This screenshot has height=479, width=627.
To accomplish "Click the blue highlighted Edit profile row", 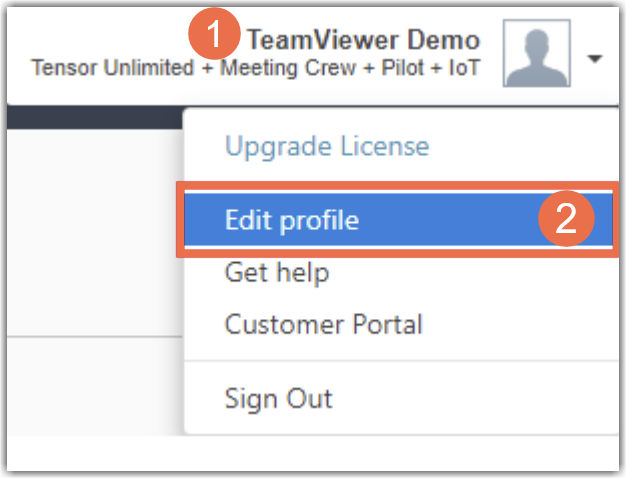I will point(380,220).
